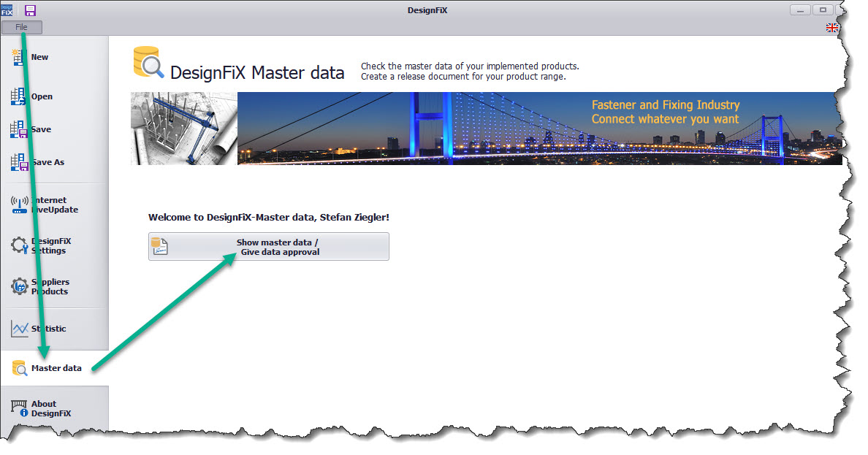Open the File menu tab
The image size is (868, 455).
tap(22, 27)
